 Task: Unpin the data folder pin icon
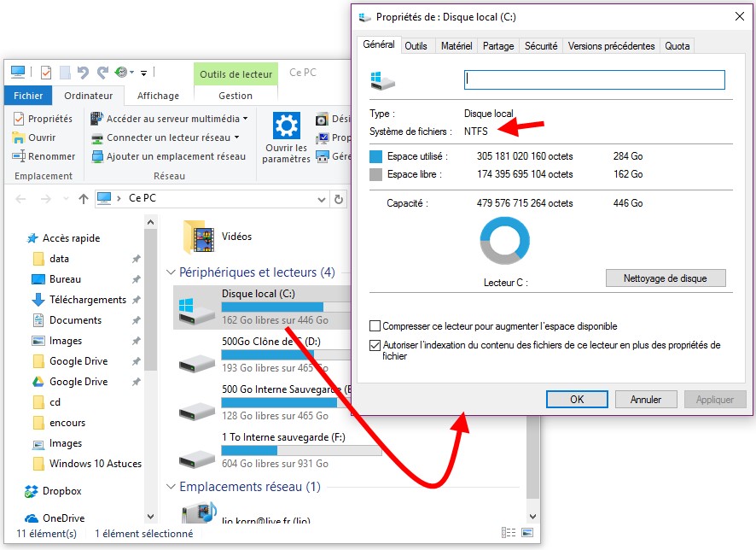click(x=137, y=259)
